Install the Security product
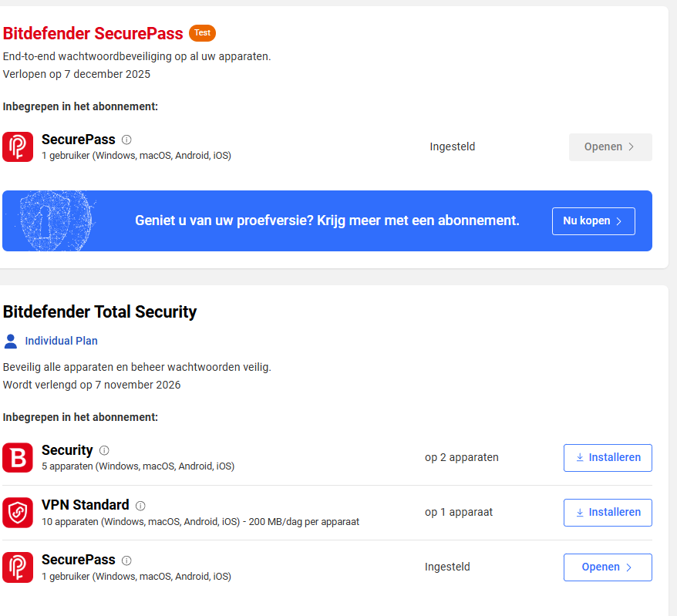677x616 pixels. tap(608, 458)
